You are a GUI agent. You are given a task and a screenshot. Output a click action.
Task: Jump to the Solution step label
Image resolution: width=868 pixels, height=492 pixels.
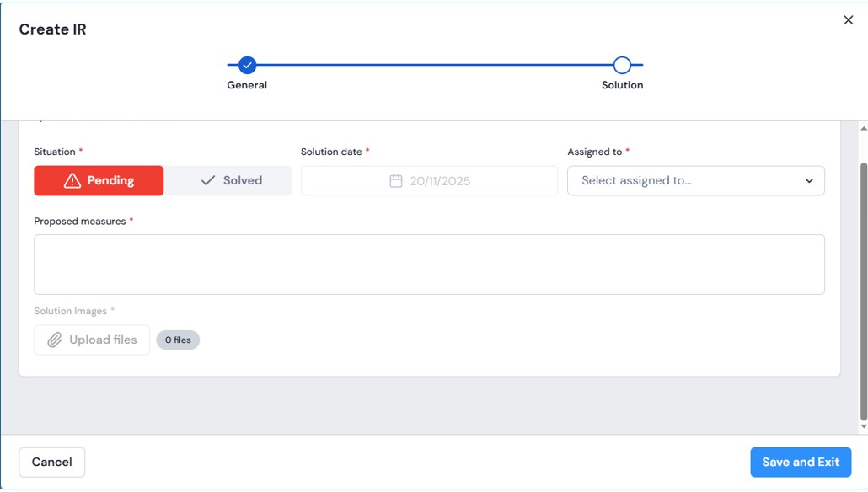point(622,85)
